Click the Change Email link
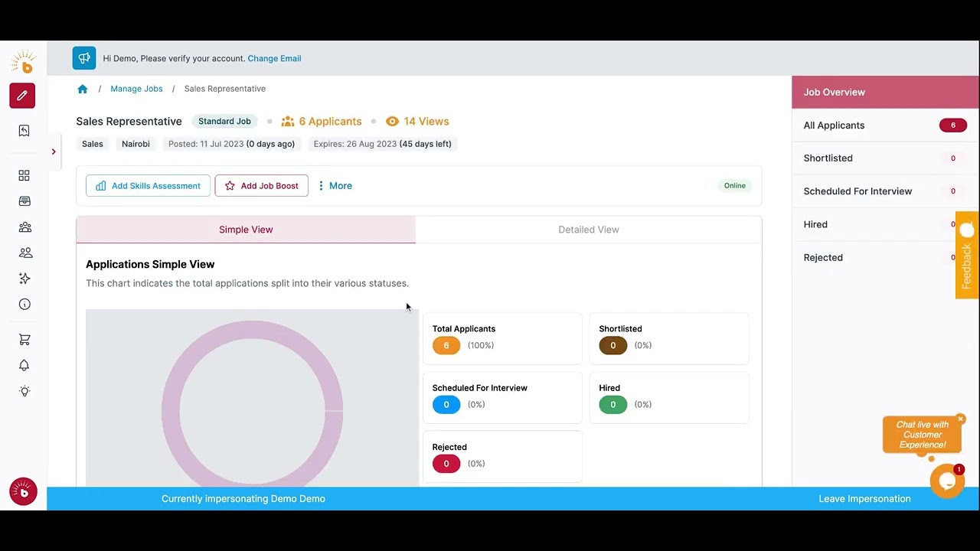The height and width of the screenshot is (551, 980). coord(274,58)
